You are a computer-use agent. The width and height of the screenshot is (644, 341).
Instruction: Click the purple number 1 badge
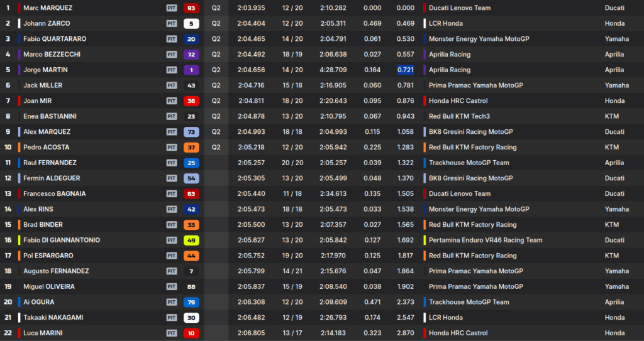click(191, 70)
